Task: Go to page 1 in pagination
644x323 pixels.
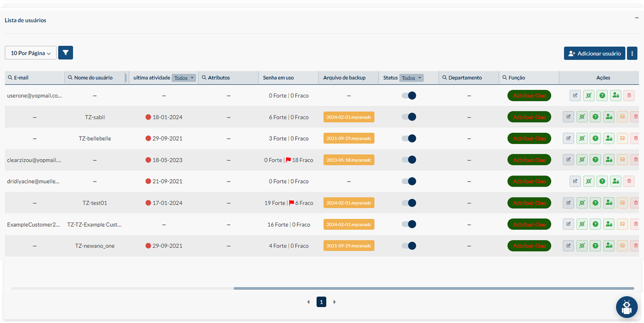Action: coord(321,302)
